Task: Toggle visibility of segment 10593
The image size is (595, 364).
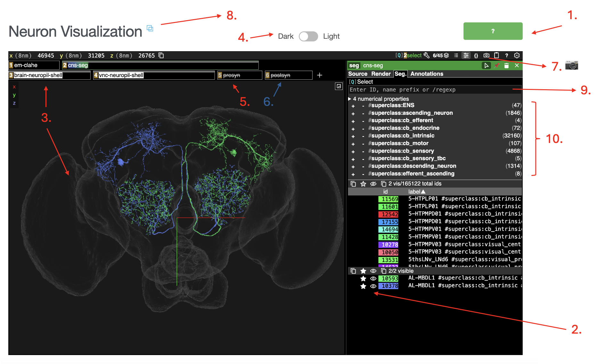Action: click(373, 278)
